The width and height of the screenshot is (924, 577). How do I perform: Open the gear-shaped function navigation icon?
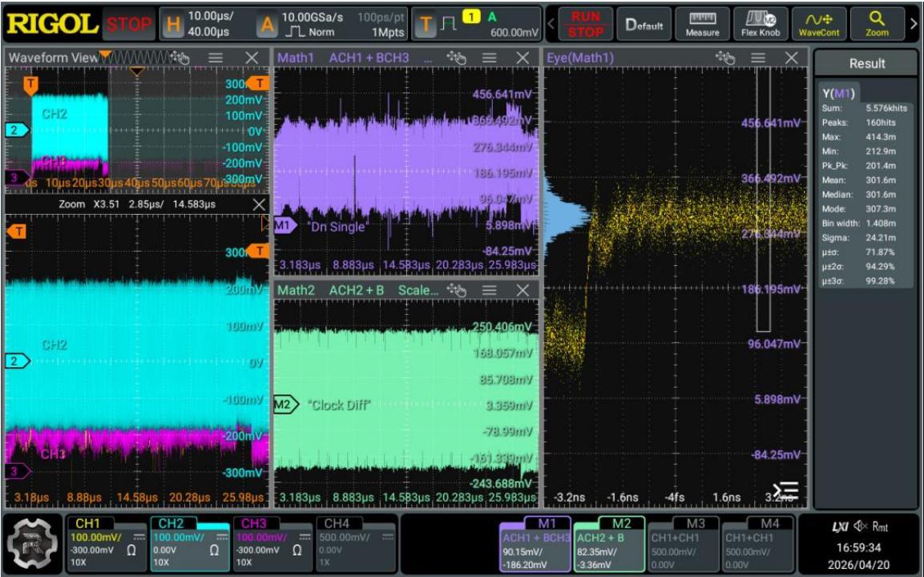tap(33, 543)
